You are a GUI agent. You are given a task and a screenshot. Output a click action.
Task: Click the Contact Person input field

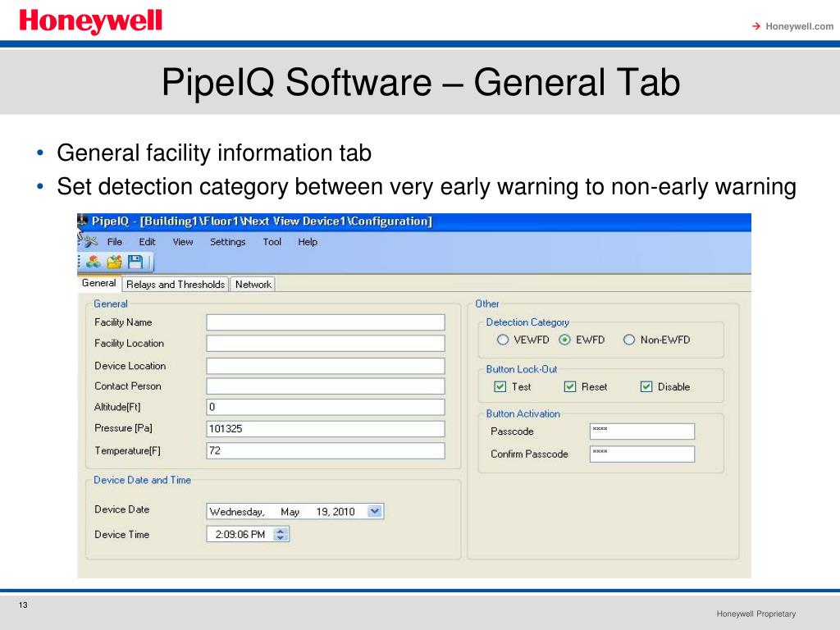point(326,386)
